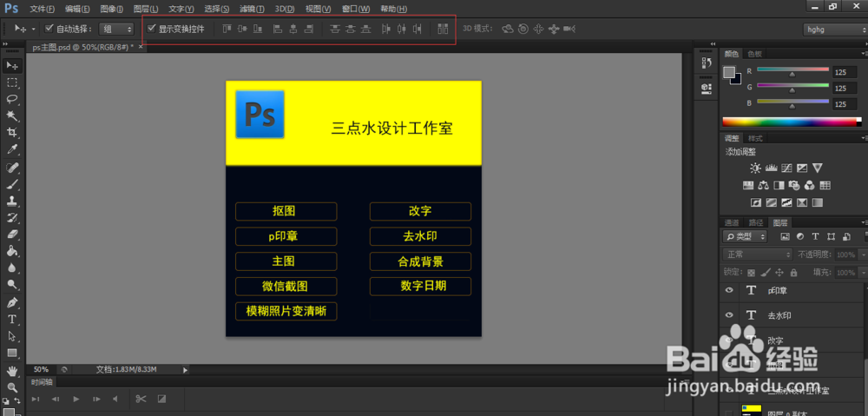
Task: Toggle lock position icon
Action: coord(779,273)
